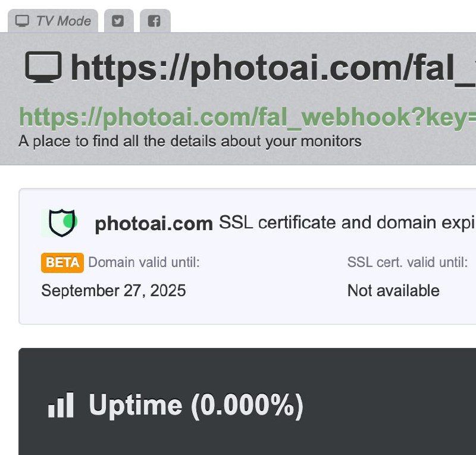Click the TV Mode tab
476x455 pixels.
[x=53, y=21]
